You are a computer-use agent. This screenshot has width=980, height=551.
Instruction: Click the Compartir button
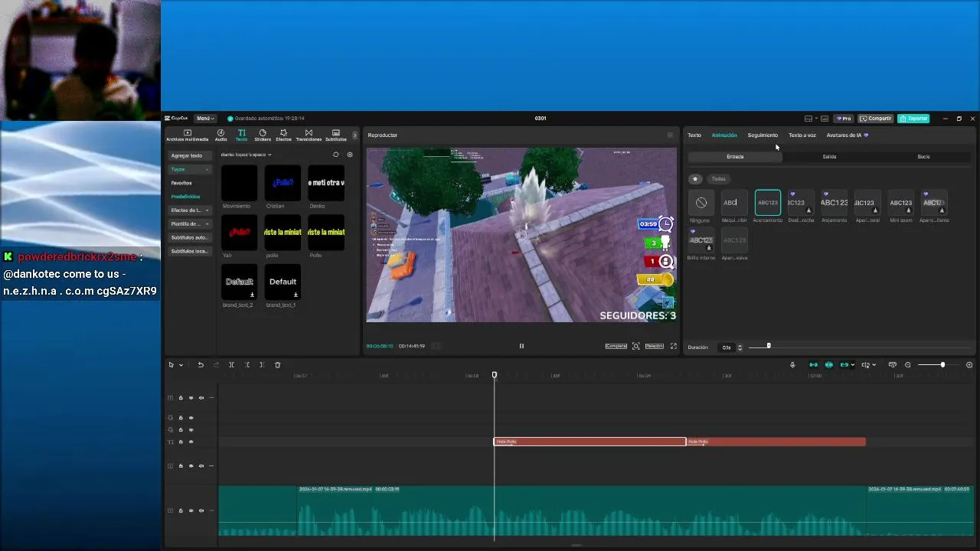(x=876, y=119)
